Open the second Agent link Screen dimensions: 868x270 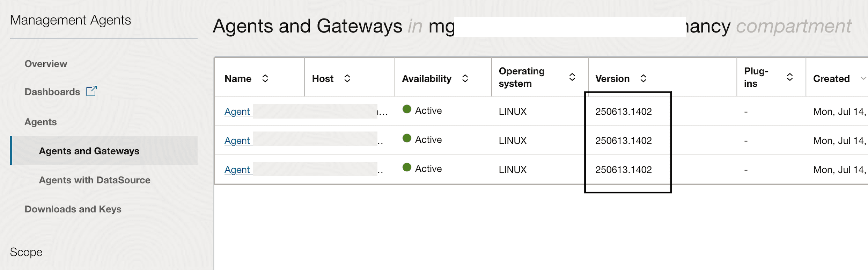coord(237,140)
